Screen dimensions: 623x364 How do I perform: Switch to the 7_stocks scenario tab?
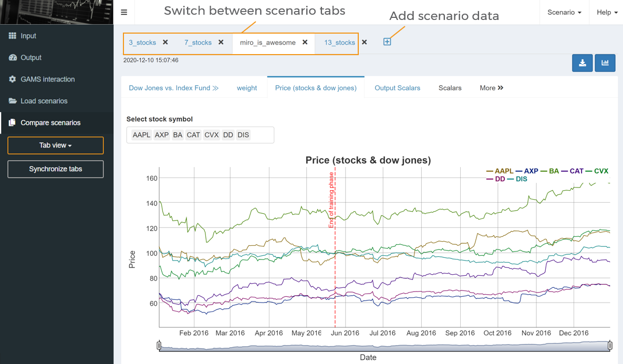point(198,43)
